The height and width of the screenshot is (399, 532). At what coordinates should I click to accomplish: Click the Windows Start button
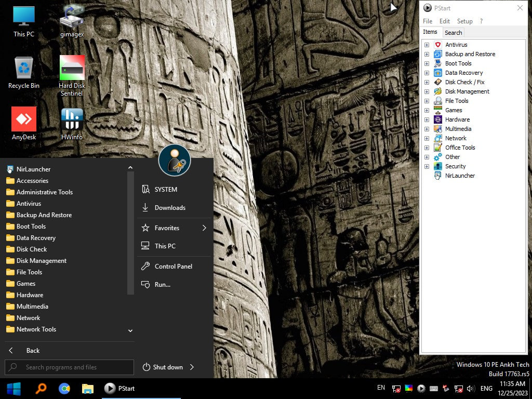pos(14,388)
